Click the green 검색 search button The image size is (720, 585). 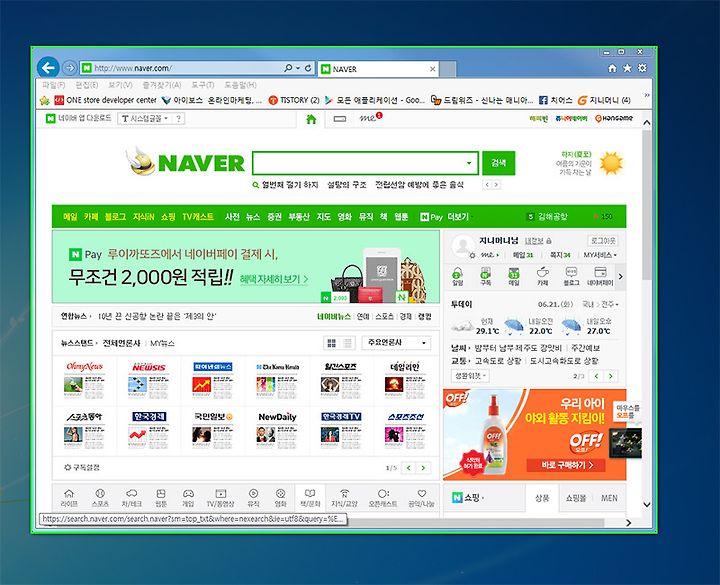(x=499, y=163)
